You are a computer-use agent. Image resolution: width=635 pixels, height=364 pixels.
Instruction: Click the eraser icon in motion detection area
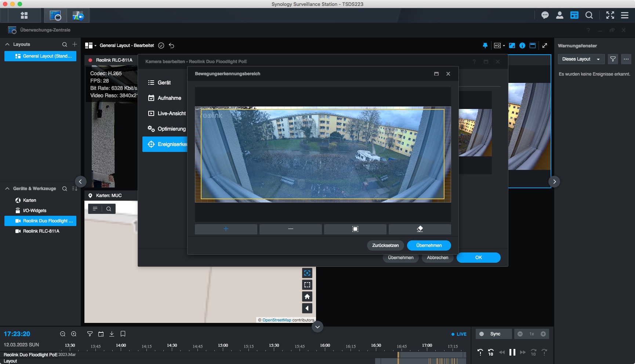(420, 229)
